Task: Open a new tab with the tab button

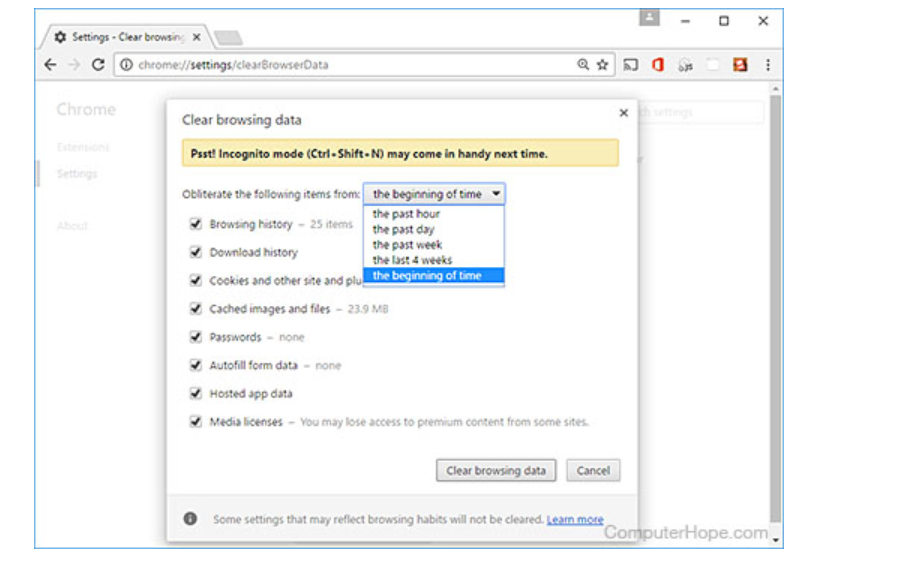Action: tap(228, 38)
